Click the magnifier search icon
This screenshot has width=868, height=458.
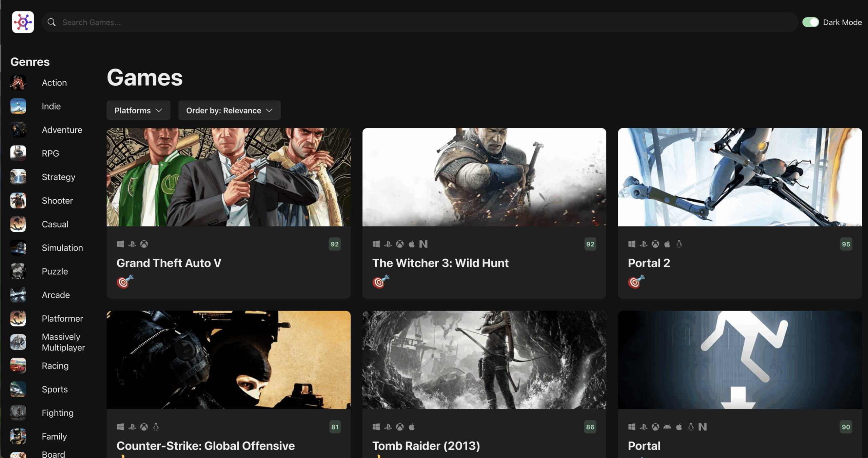coord(52,22)
